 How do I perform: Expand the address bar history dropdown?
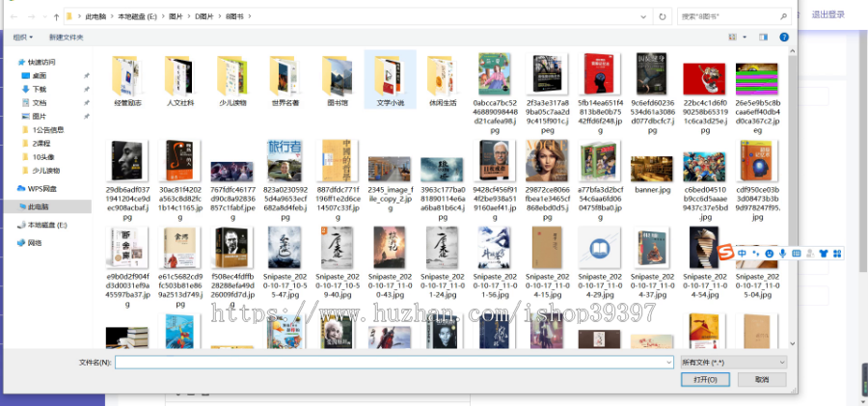point(644,16)
